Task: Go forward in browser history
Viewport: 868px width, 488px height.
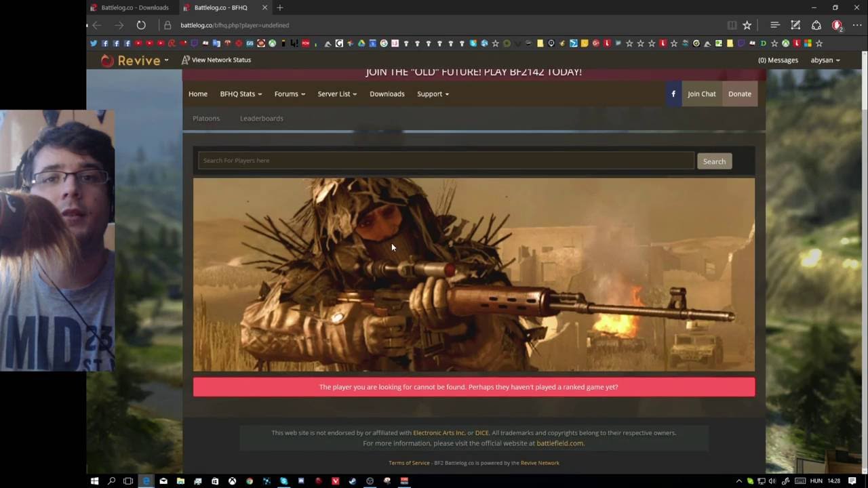Action: (119, 25)
